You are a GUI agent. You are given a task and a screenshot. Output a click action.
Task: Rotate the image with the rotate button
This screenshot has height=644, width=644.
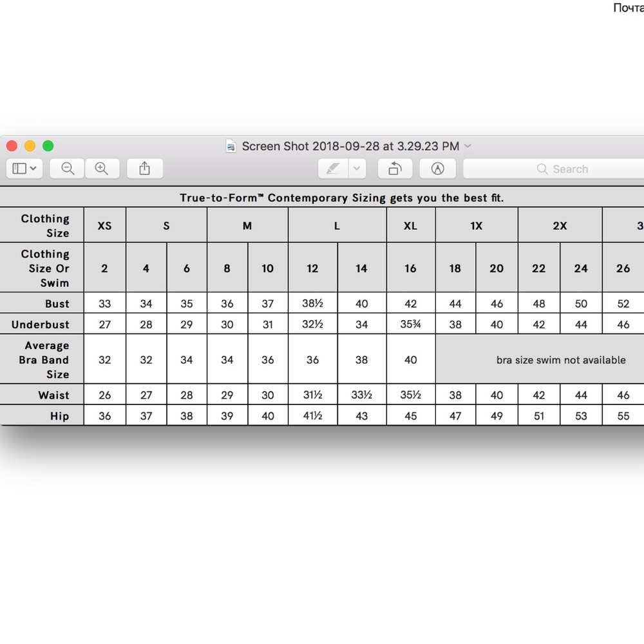(x=395, y=168)
